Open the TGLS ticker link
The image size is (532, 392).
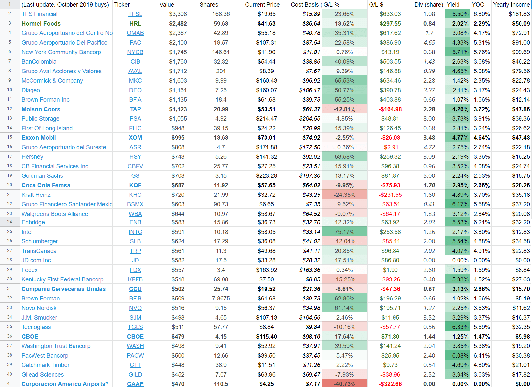[x=135, y=327]
